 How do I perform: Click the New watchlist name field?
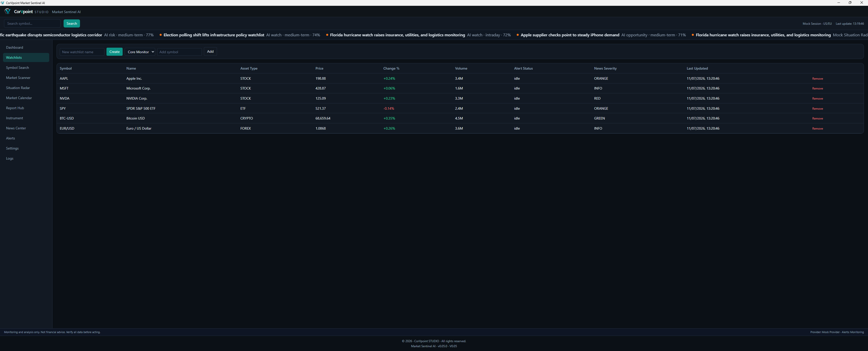[82, 52]
